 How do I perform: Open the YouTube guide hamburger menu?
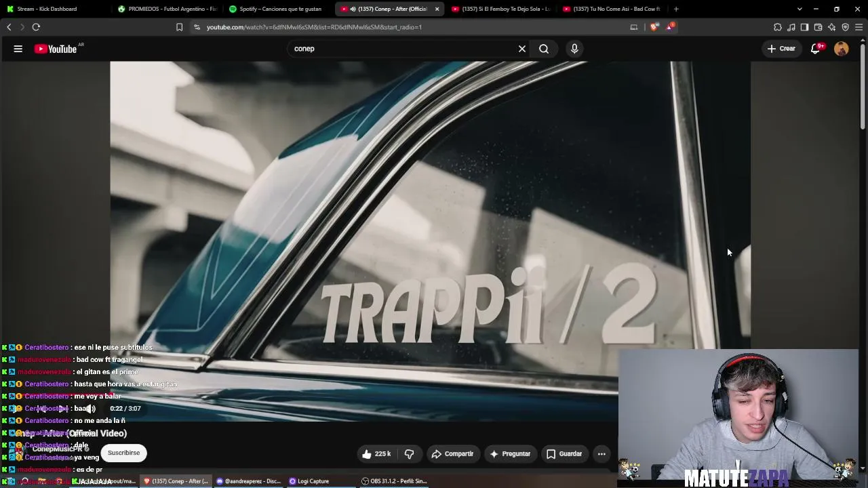coord(18,49)
